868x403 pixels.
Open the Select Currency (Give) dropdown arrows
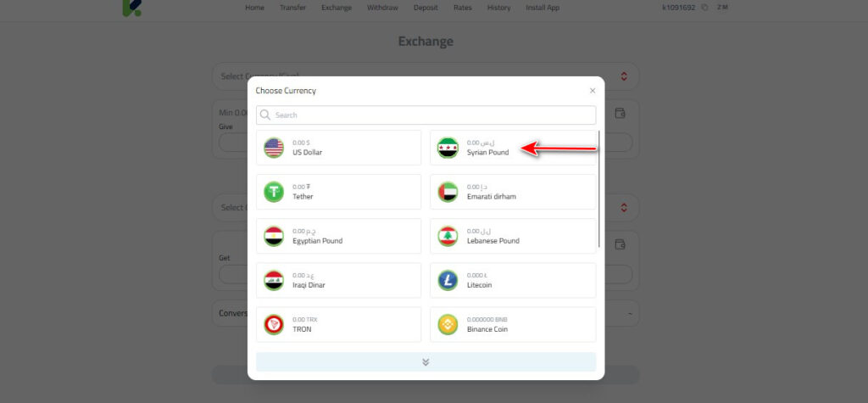click(x=624, y=76)
